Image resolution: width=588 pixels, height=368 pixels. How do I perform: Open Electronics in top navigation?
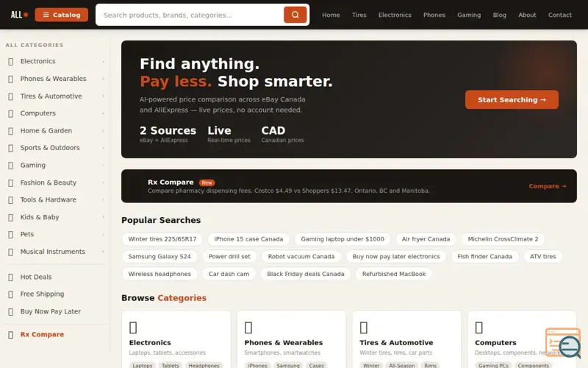[x=395, y=15]
